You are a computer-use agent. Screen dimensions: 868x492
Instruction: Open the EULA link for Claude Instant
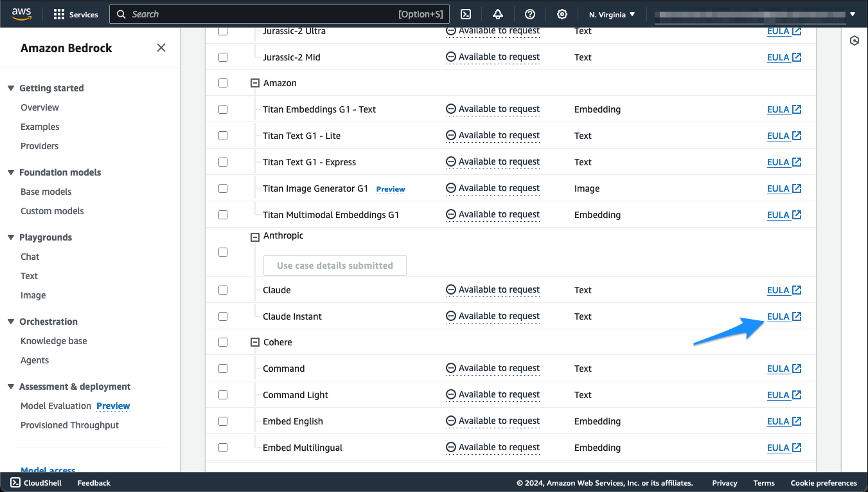(778, 316)
